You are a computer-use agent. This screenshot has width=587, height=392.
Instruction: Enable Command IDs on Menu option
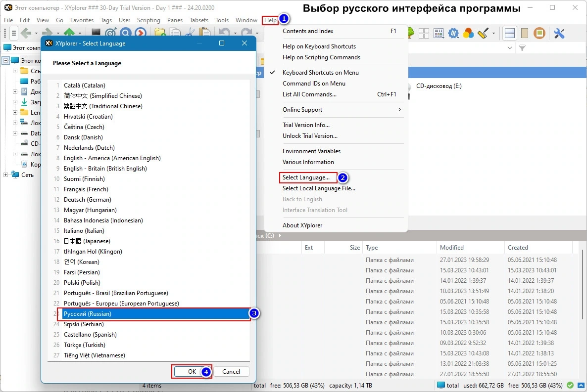click(314, 84)
